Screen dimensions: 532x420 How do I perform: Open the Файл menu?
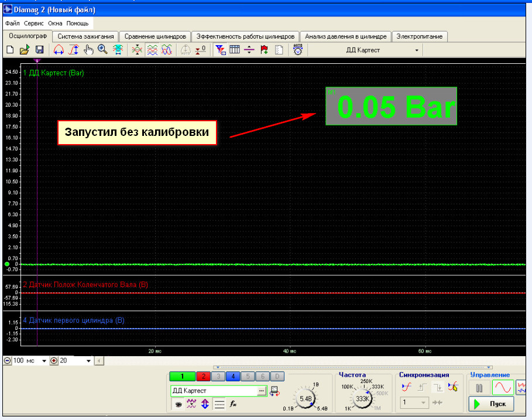[x=12, y=23]
